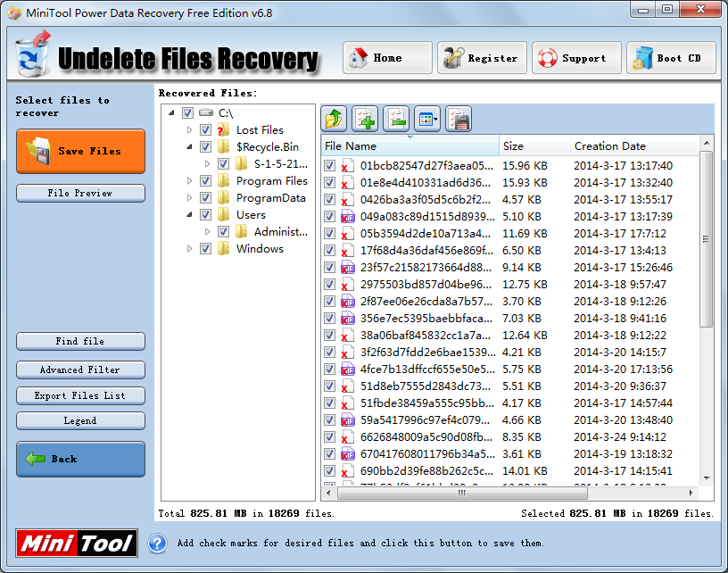Click the Lost Files folder icon
728x573 pixels.
pos(223,130)
